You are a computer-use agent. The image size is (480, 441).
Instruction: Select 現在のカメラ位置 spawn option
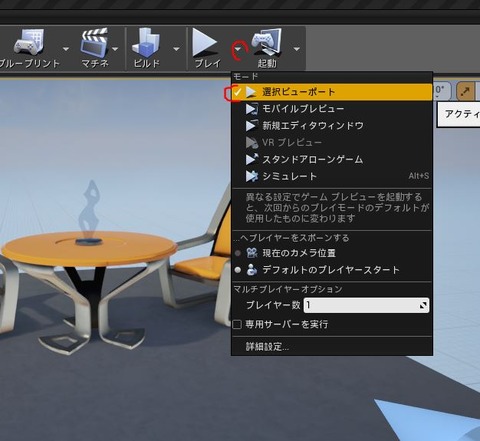332,253
